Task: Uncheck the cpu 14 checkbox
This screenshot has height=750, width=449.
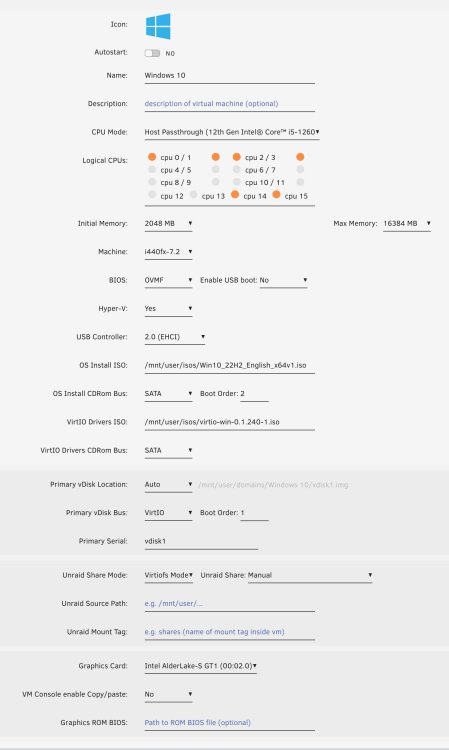Action: [x=235, y=194]
